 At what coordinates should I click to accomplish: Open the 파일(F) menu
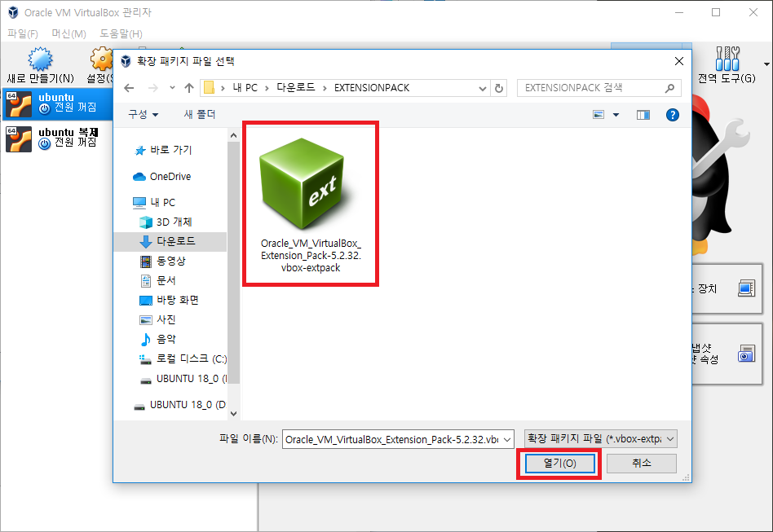(x=23, y=33)
